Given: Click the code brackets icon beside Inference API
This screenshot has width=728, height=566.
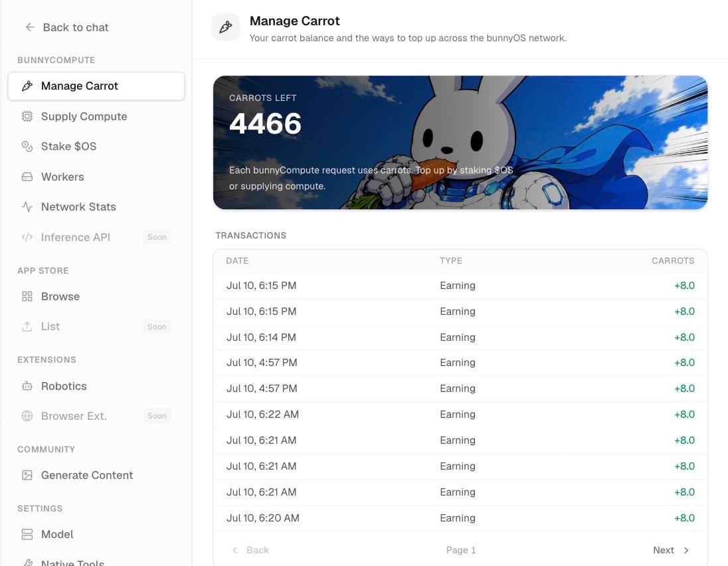Looking at the screenshot, I should click(27, 237).
